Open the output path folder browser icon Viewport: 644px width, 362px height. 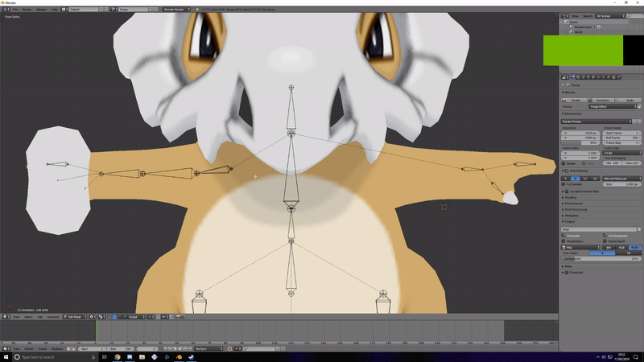point(639,229)
